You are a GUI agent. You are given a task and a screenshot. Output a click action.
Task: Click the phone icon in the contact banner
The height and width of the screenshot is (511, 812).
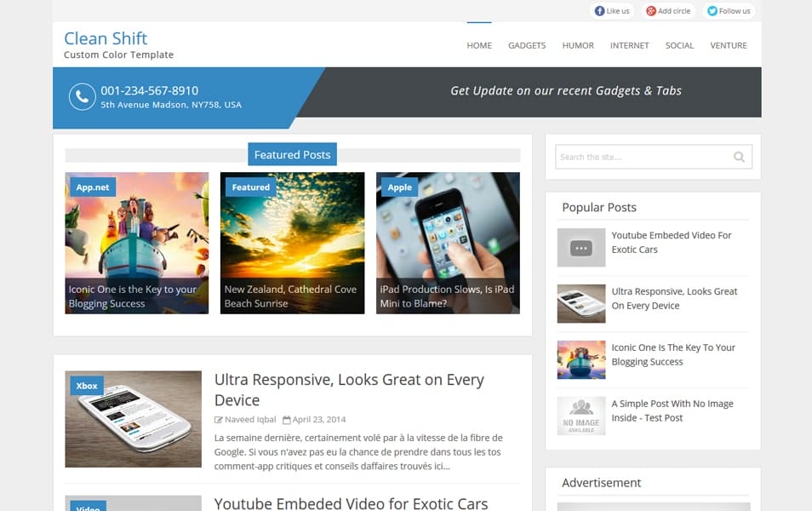coord(82,97)
